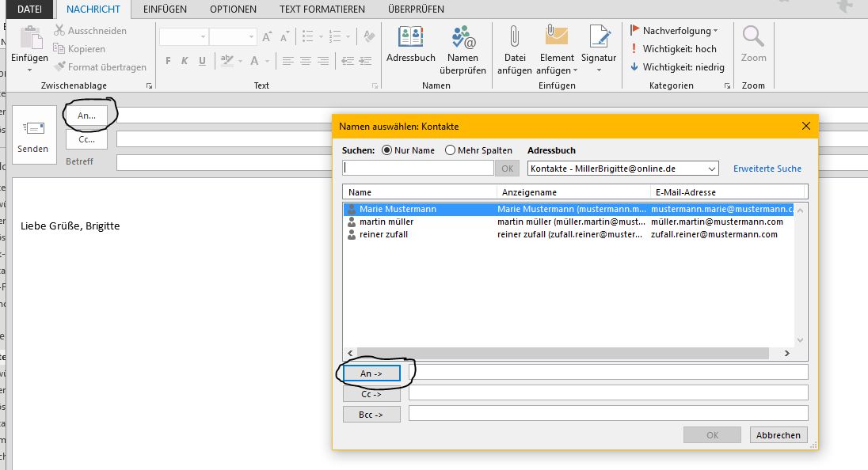Image resolution: width=868 pixels, height=470 pixels.
Task: Open font size dropdown
Action: point(251,37)
